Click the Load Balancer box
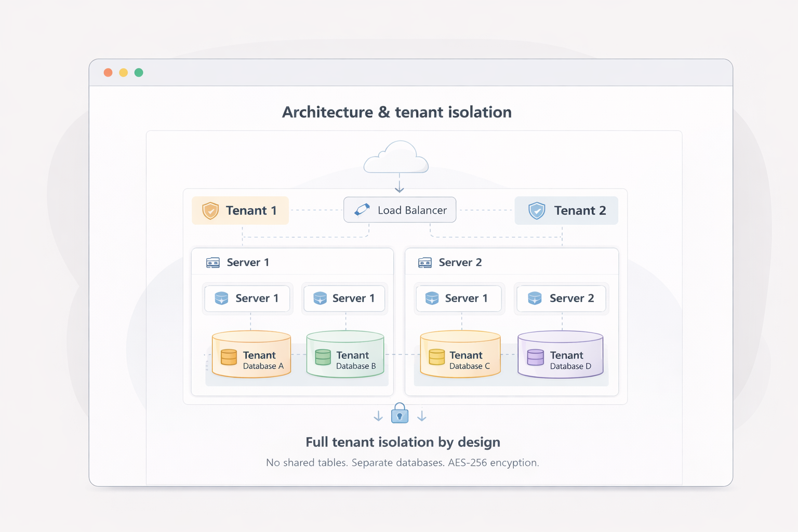 click(400, 210)
